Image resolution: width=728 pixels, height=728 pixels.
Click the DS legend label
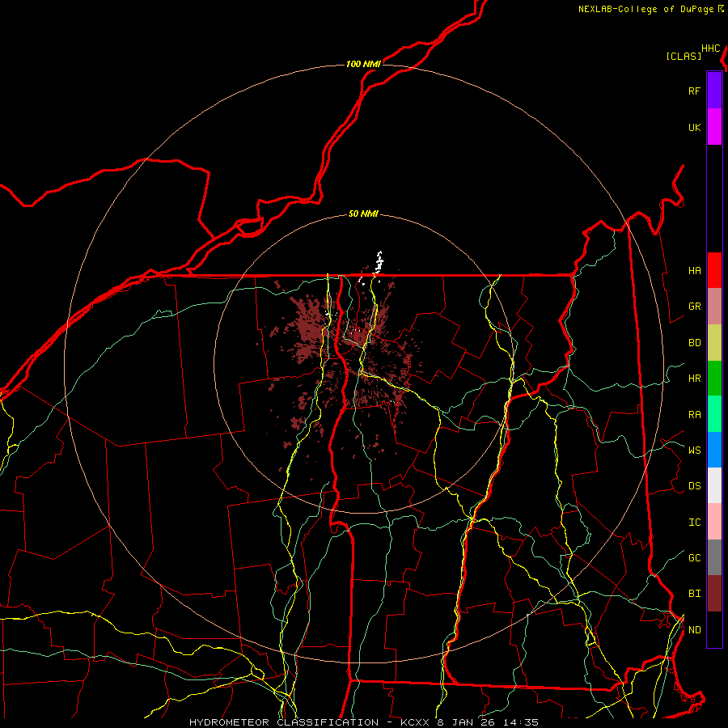point(694,486)
